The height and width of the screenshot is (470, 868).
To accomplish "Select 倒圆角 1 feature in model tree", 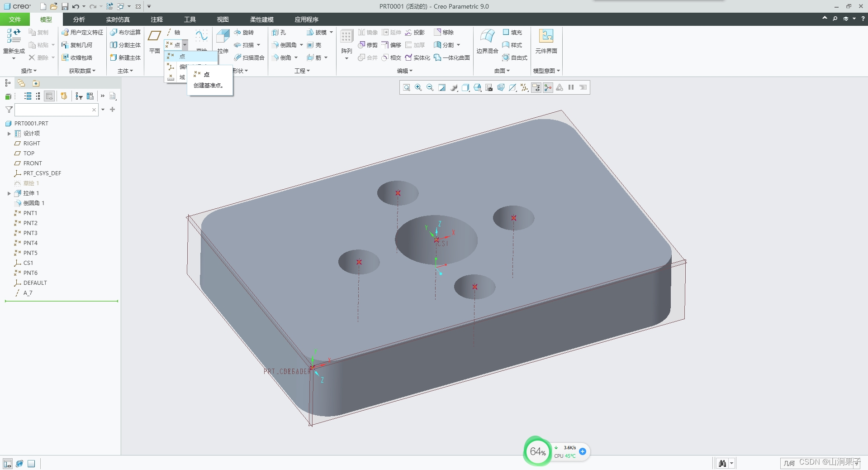I will [x=34, y=203].
